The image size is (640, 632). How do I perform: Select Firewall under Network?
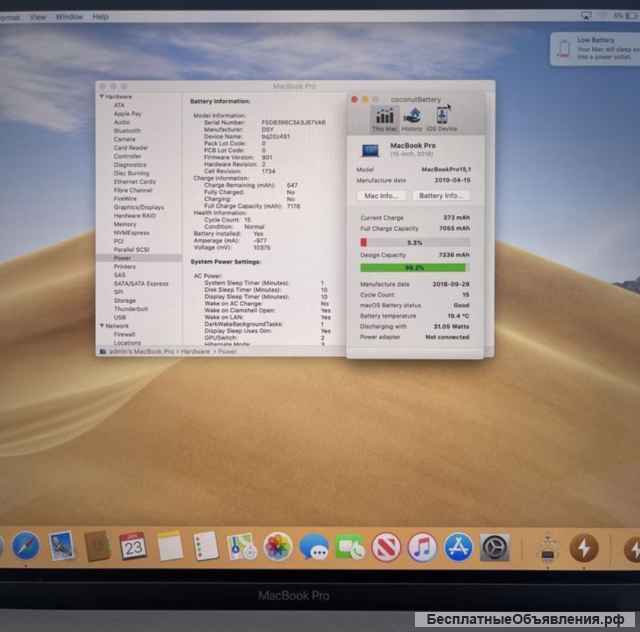click(124, 334)
